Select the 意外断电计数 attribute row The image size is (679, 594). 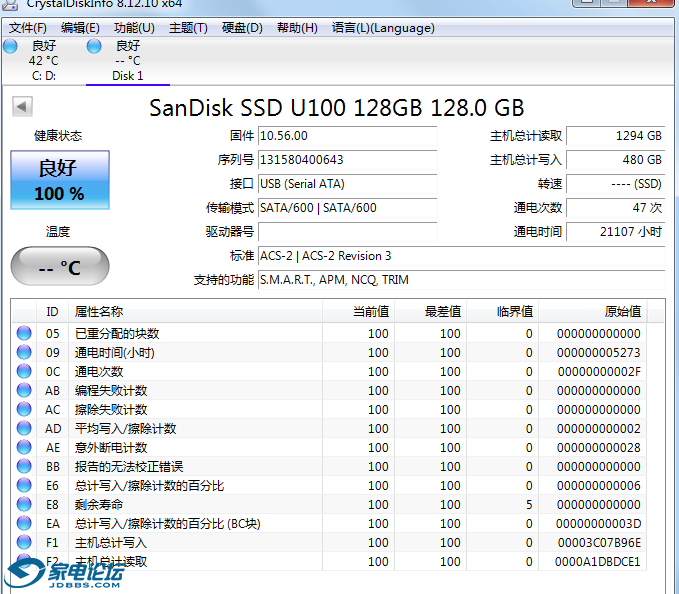tap(329, 448)
